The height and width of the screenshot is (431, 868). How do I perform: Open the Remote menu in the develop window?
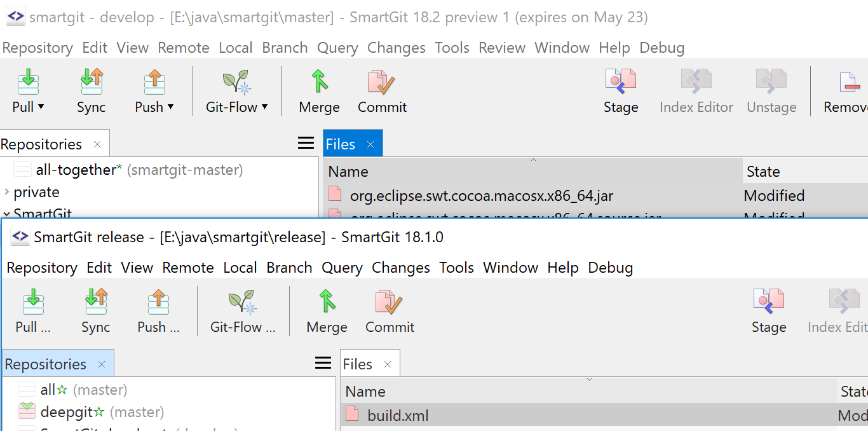[184, 48]
